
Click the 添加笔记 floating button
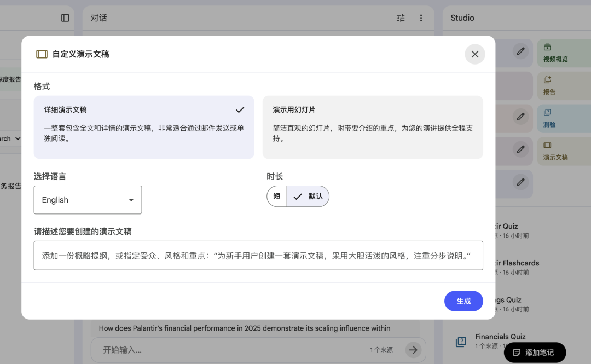(535, 353)
